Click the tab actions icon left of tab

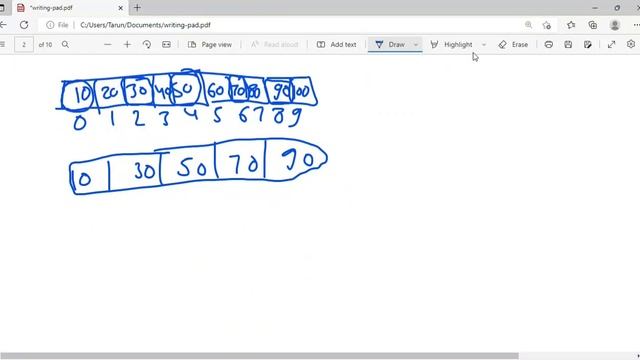coord(2,8)
